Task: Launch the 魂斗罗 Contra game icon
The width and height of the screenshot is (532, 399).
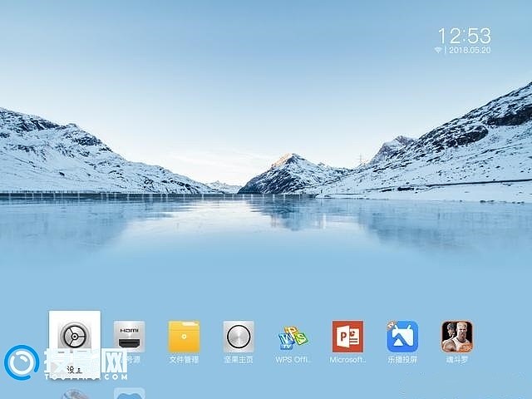Action: tap(457, 337)
